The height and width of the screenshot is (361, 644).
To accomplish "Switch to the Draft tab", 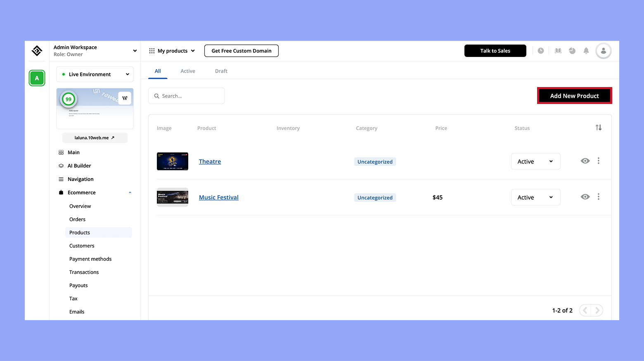I will (x=221, y=71).
